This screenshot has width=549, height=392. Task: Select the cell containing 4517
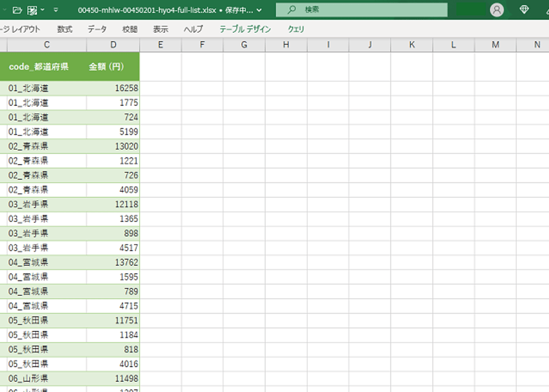[x=113, y=248]
